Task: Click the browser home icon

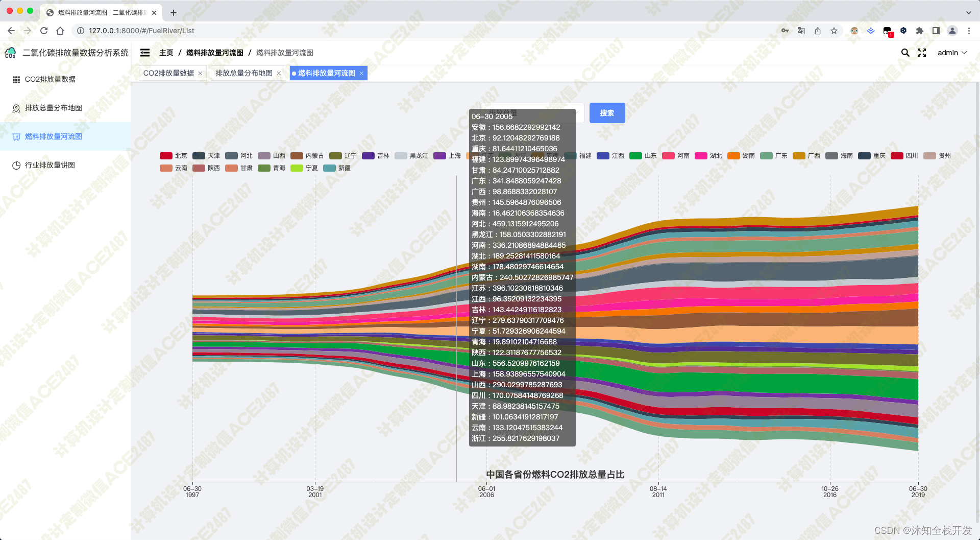Action: (60, 31)
